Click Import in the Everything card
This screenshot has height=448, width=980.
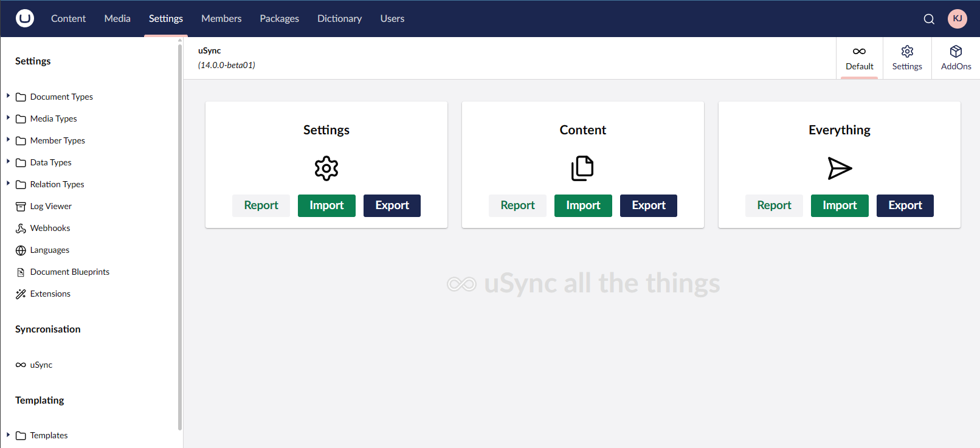coord(840,205)
